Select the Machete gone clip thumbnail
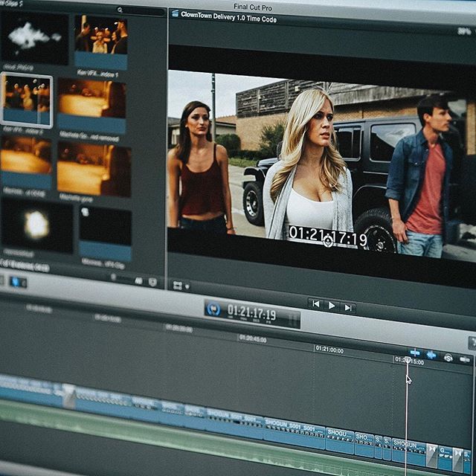The height and width of the screenshot is (476, 476). pos(94,170)
